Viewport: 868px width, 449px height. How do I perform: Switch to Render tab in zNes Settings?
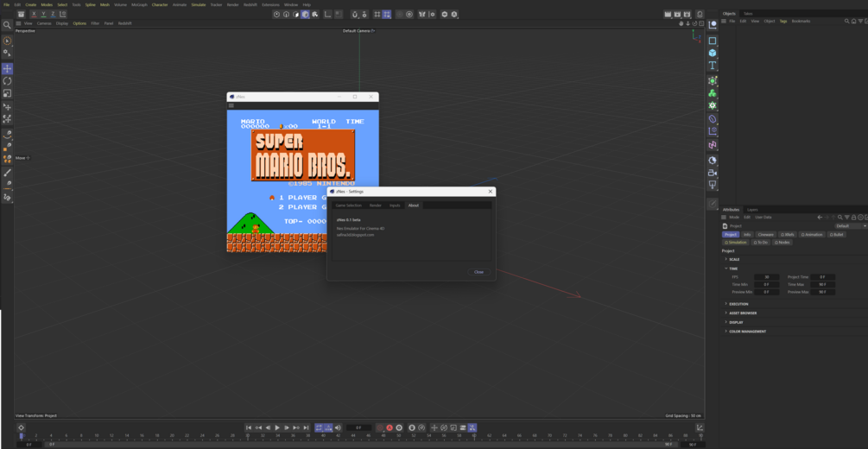(376, 206)
